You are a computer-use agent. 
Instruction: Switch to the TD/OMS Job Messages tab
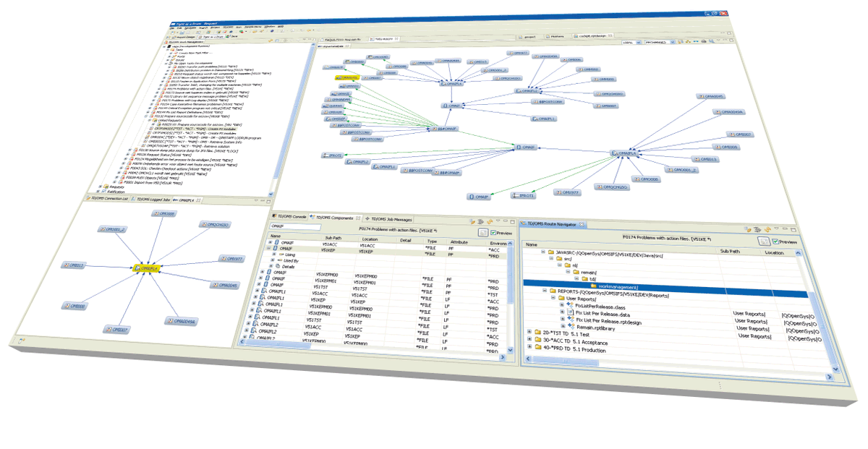pyautogui.click(x=391, y=218)
